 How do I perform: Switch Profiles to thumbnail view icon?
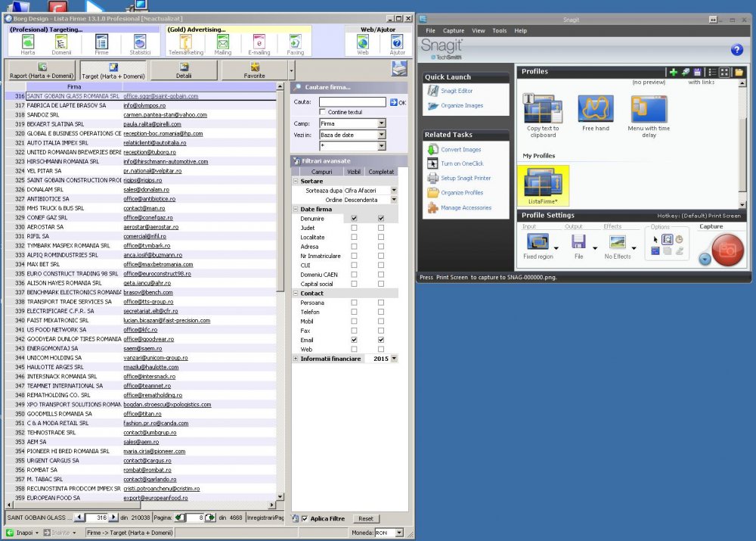[x=724, y=72]
